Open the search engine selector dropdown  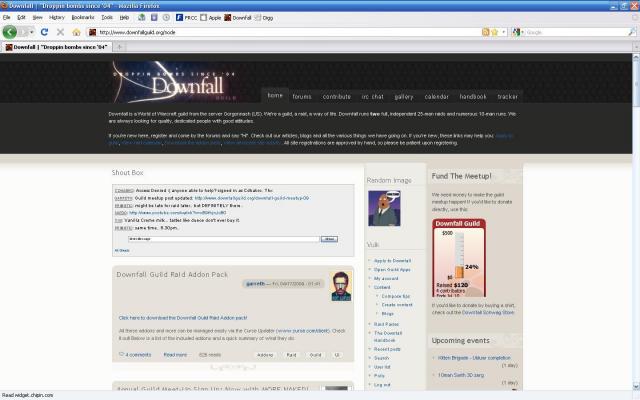click(517, 32)
